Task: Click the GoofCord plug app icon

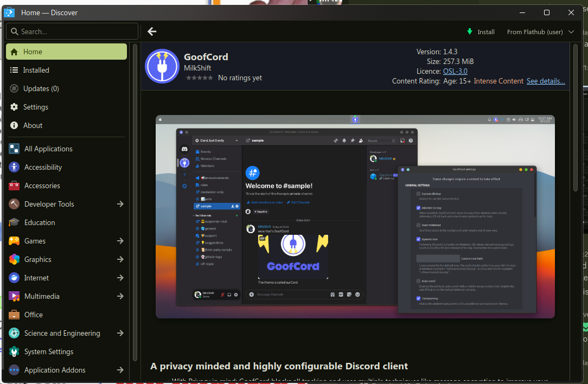Action: pyautogui.click(x=162, y=66)
